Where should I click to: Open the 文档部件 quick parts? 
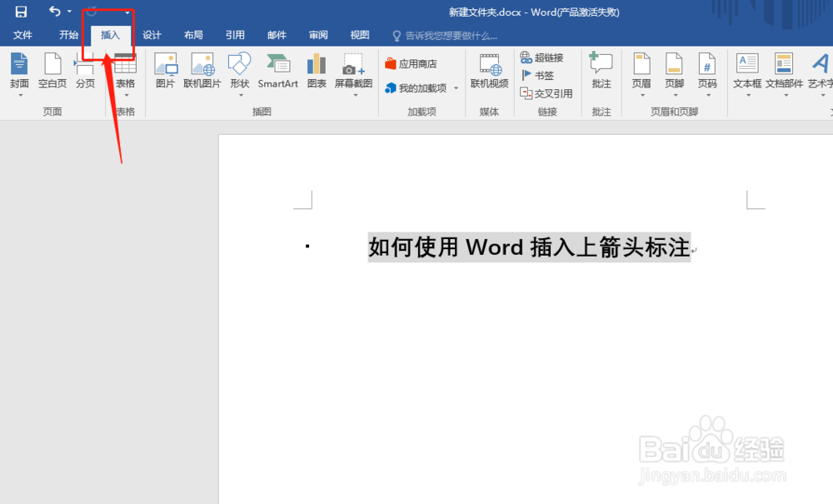(x=784, y=71)
